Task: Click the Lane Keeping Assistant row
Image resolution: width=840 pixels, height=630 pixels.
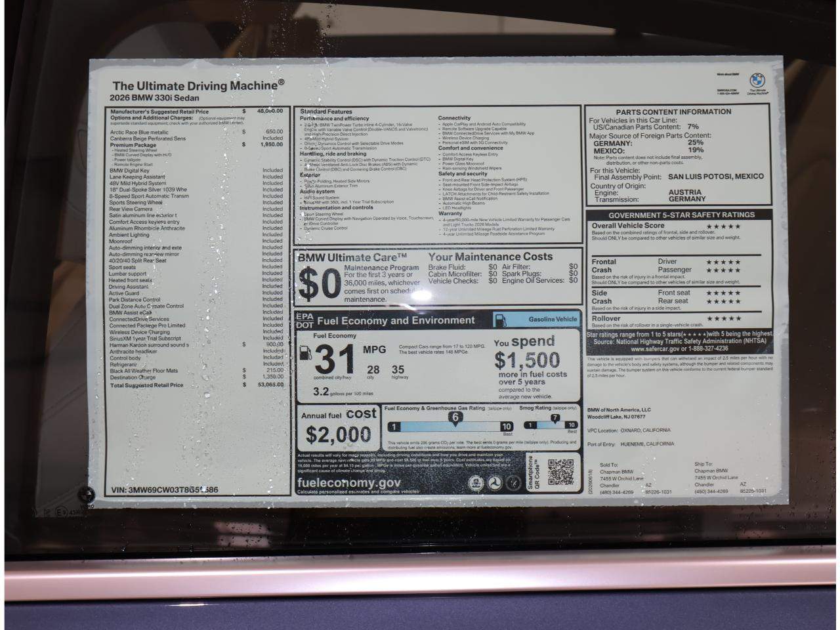Action: 196,177
